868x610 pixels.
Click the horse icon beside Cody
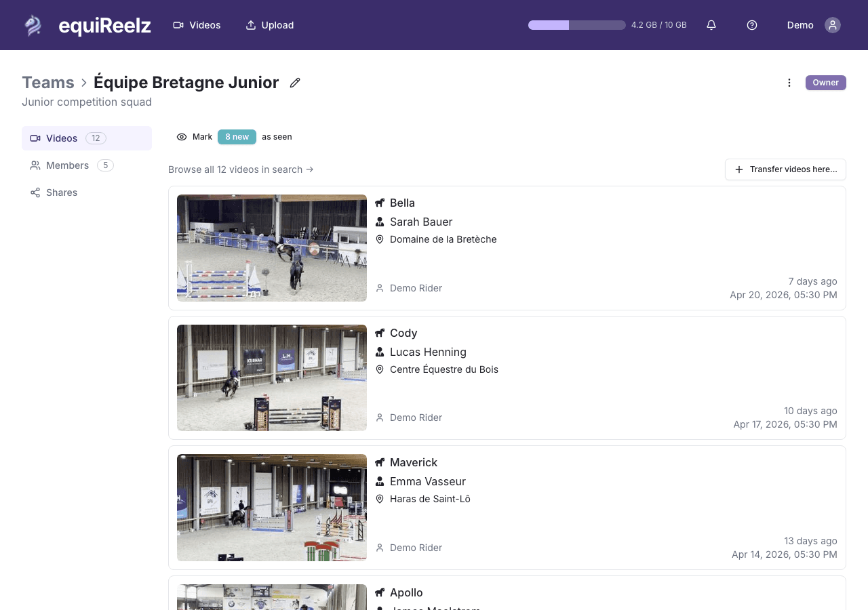click(380, 333)
